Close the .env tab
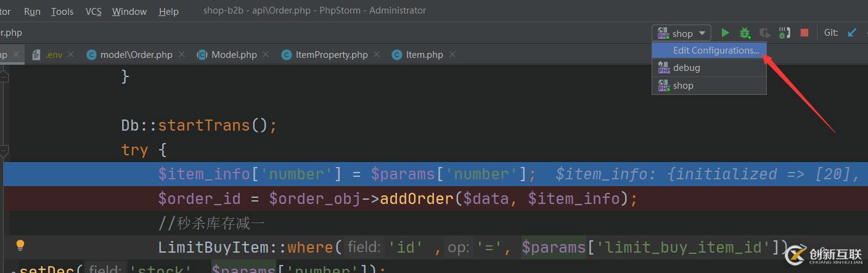 click(x=71, y=54)
